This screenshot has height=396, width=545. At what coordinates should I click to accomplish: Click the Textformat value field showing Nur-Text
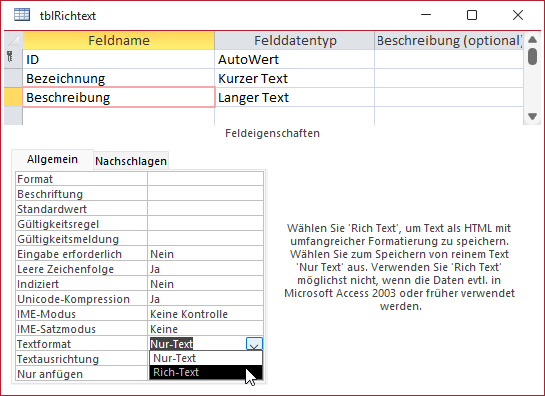(197, 344)
